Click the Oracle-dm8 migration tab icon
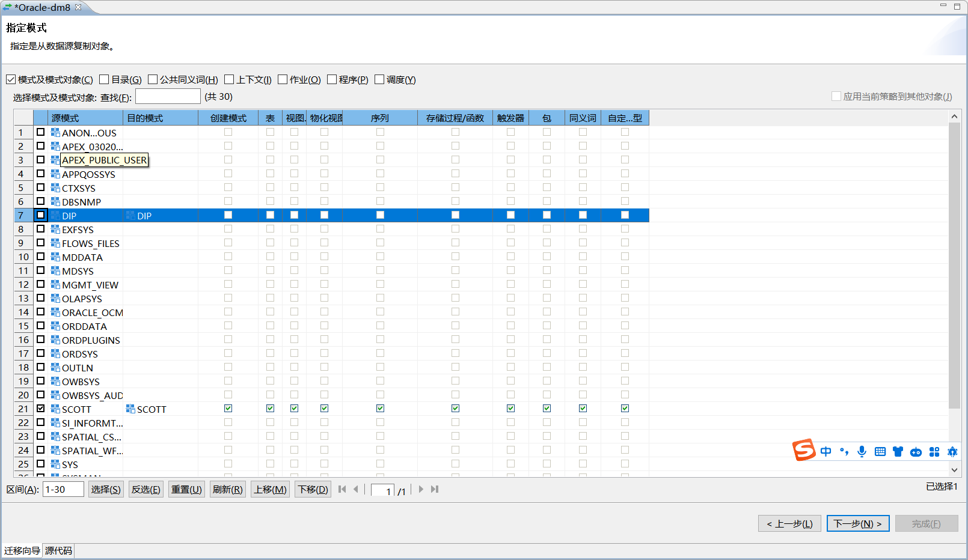 coord(7,7)
